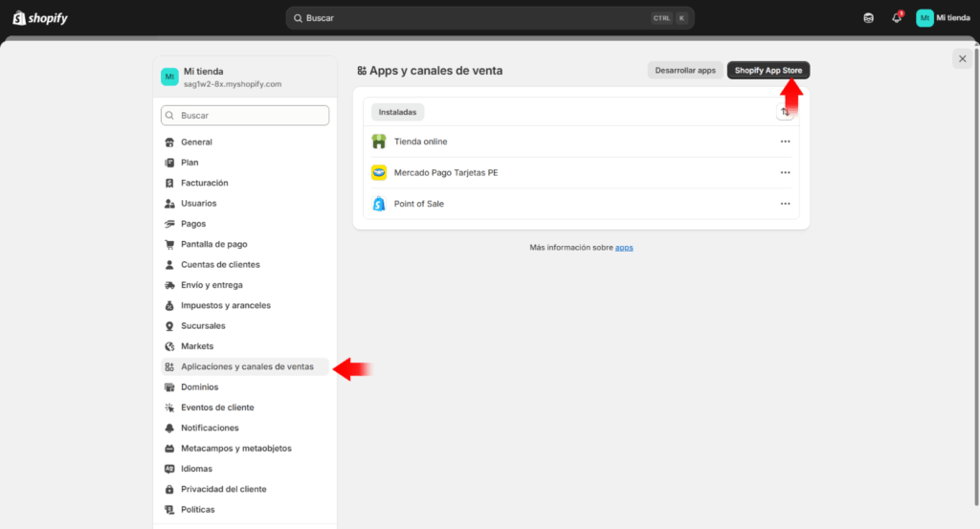Click the Desarrollar apps button
This screenshot has height=529, width=980.
[685, 71]
